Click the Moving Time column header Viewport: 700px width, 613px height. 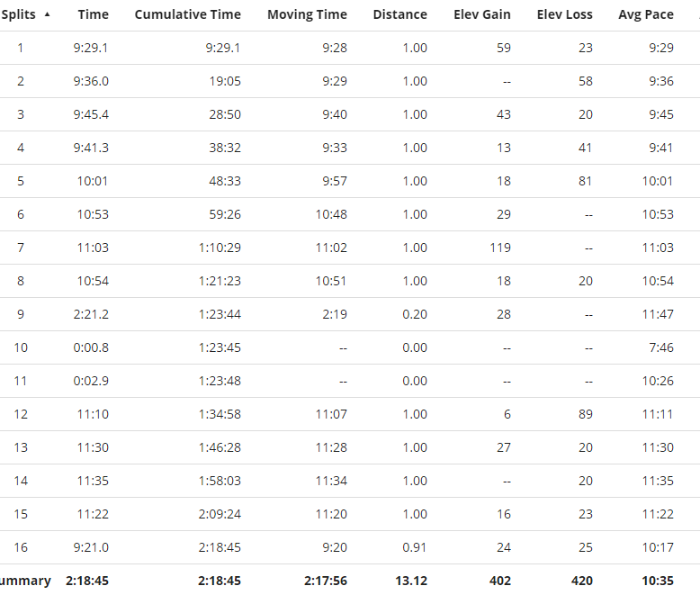(307, 14)
